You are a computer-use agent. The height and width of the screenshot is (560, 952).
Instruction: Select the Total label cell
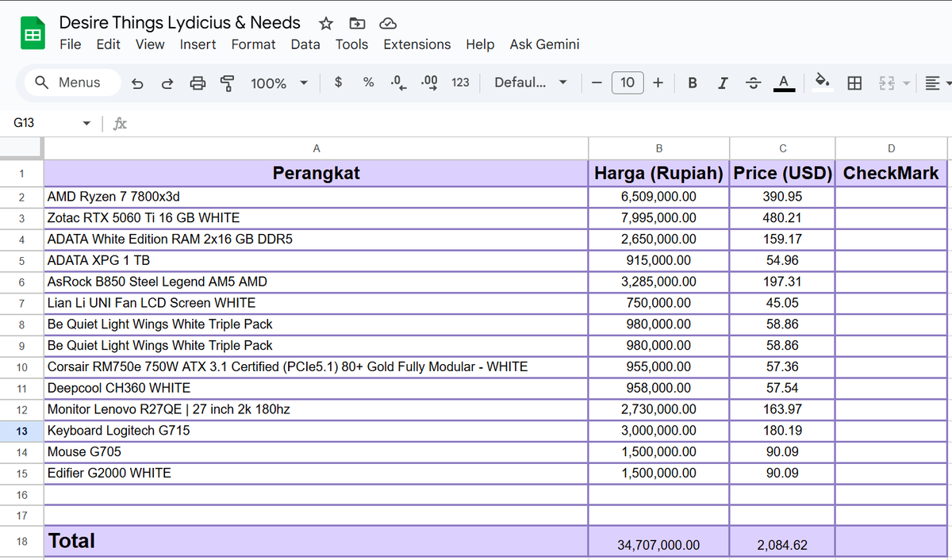tap(317, 541)
